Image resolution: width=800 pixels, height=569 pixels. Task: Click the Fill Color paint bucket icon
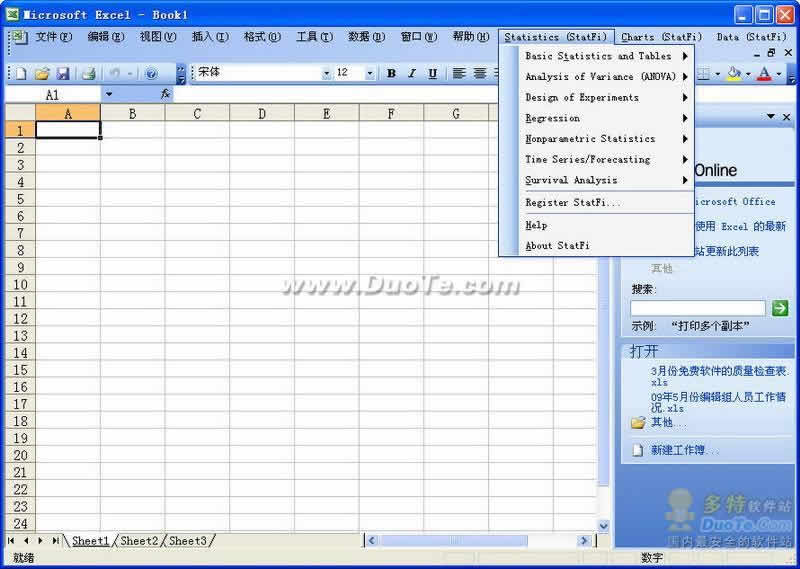click(734, 74)
